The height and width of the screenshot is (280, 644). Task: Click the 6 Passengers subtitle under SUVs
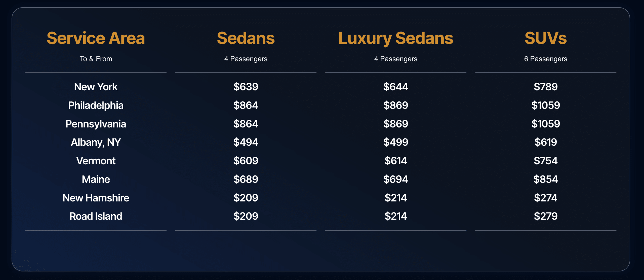[x=546, y=59]
